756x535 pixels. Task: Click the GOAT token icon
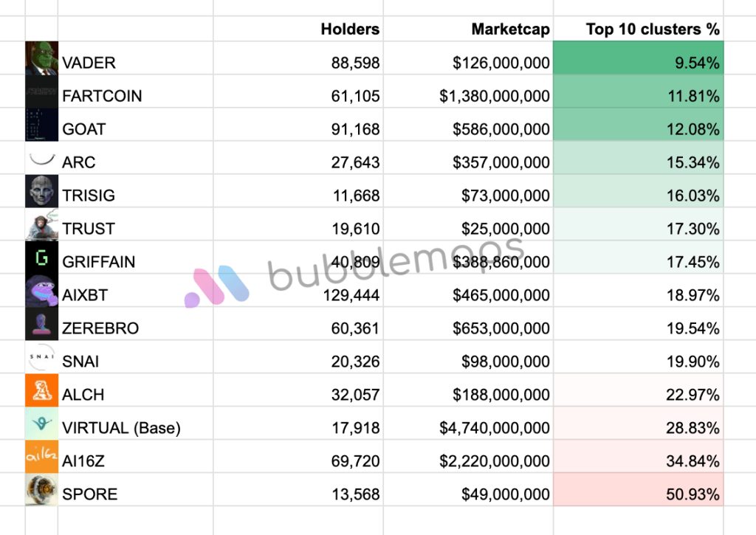pos(41,125)
